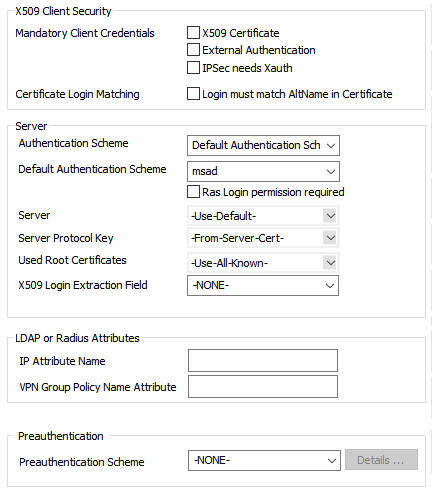The width and height of the screenshot is (432, 494).
Task: Open X509 Login Extraction Field dropdown
Action: click(x=263, y=285)
